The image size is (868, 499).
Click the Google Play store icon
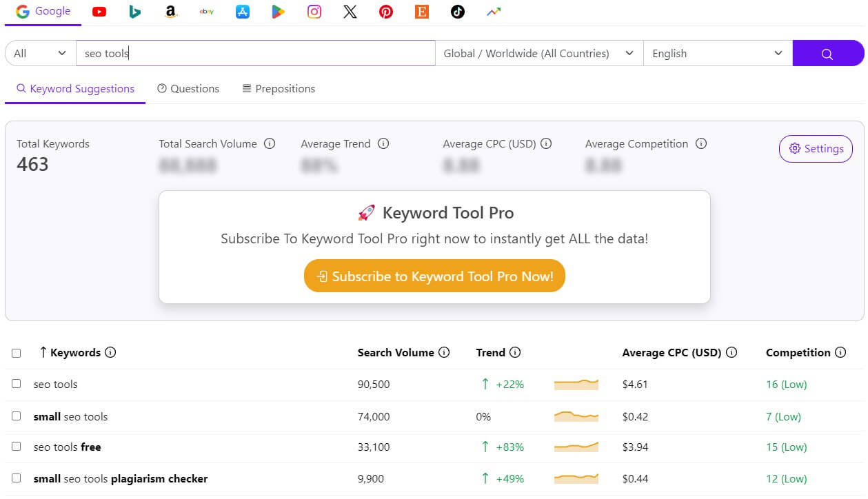point(278,12)
